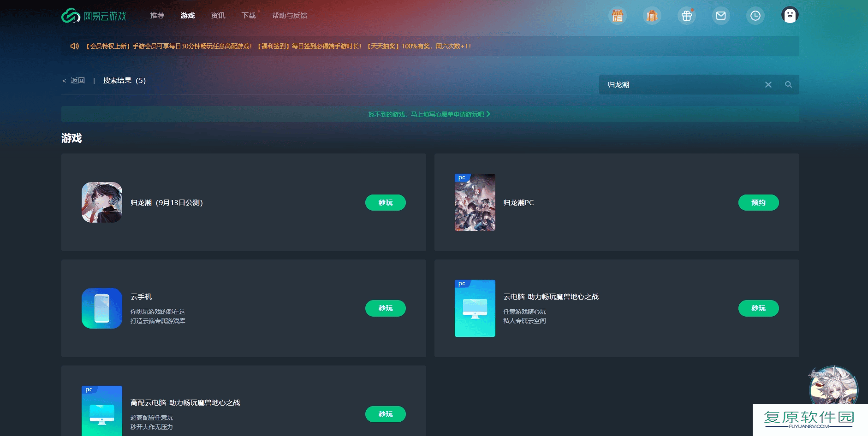Click the search magnifier icon
Screen dimensions: 868x436
coord(789,85)
